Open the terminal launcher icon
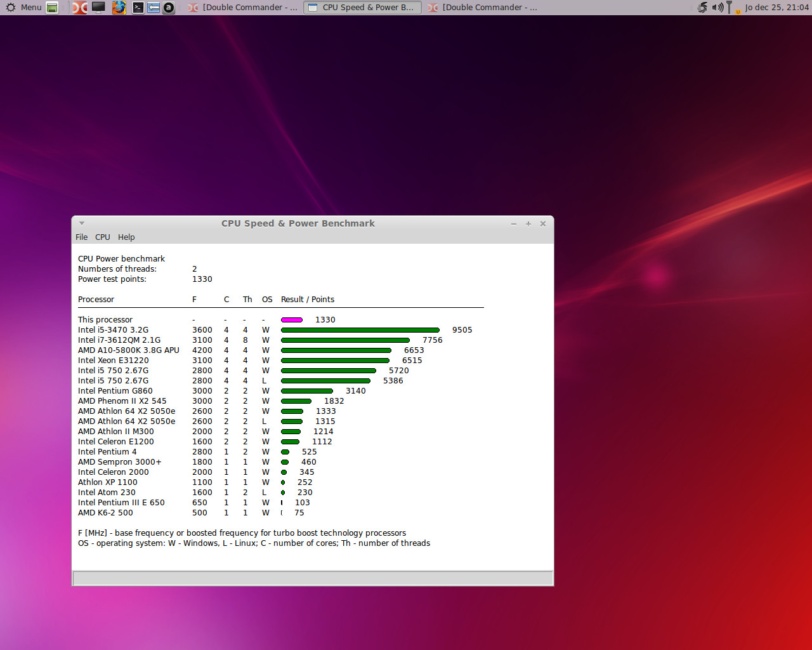The width and height of the screenshot is (812, 650). click(138, 8)
